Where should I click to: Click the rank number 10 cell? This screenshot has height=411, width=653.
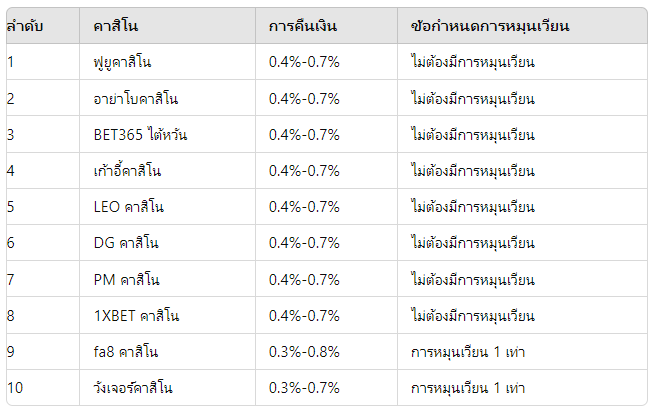(43, 388)
